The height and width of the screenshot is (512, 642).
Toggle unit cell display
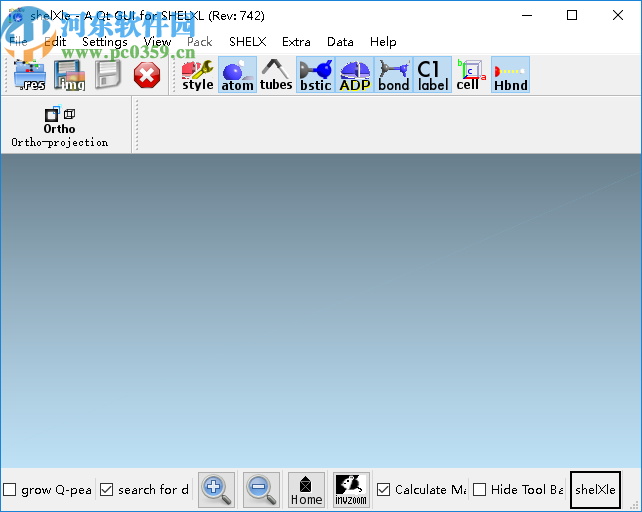[x=471, y=75]
